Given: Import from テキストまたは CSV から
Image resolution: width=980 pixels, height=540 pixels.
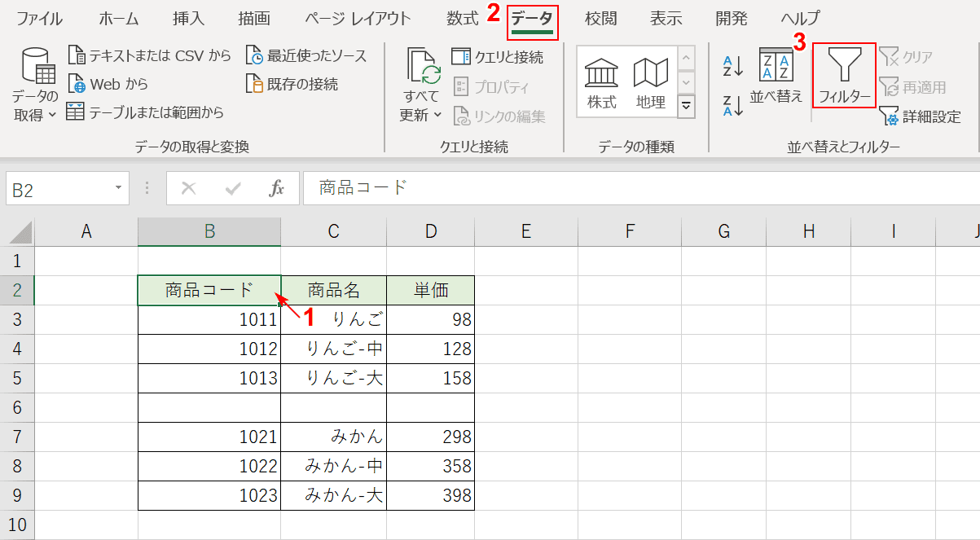Looking at the screenshot, I should tap(150, 55).
